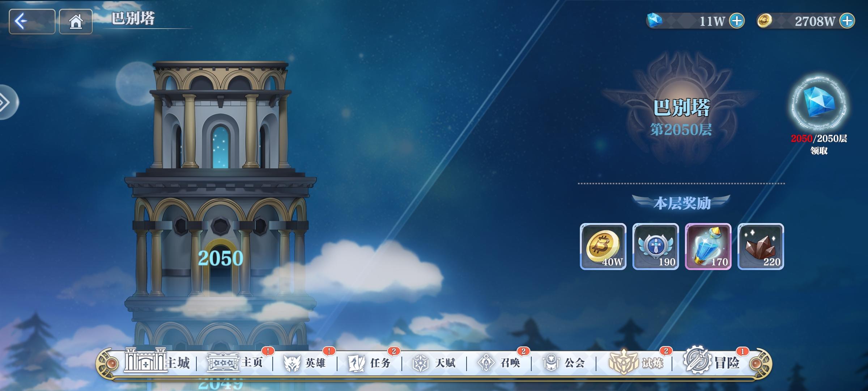Screen dimensions: 868x391
Task: Expand the side panel double-chevron
Action: pyautogui.click(x=7, y=102)
